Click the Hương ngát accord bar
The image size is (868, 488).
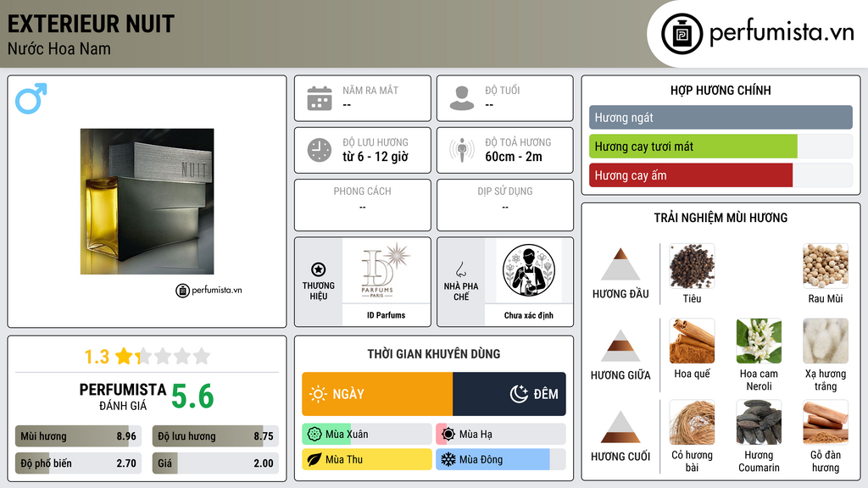[721, 117]
